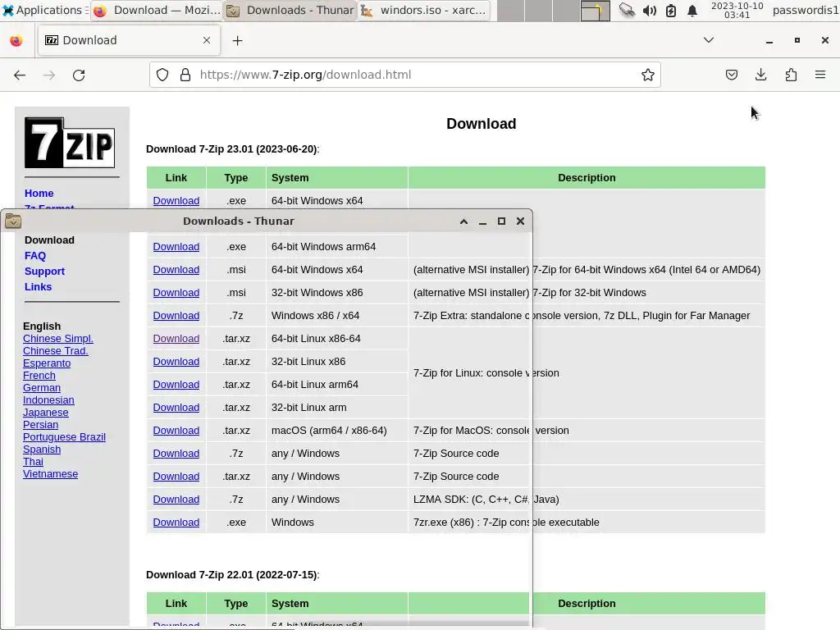Click the Firefox forward arrow

coord(49,75)
